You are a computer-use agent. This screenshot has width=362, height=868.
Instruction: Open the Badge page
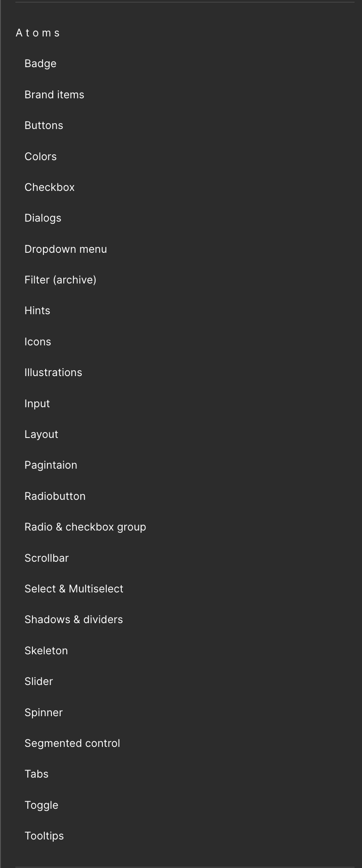click(40, 64)
